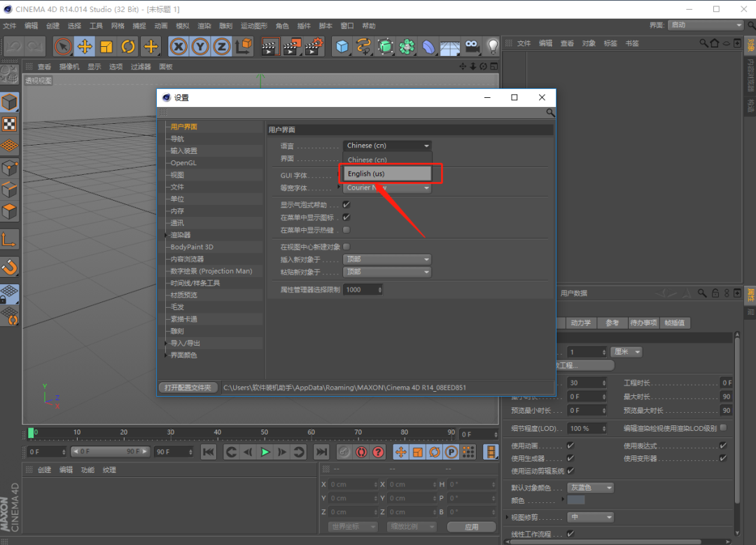Toggle 使用动画 checkbox
This screenshot has height=545, width=756.
coord(571,446)
